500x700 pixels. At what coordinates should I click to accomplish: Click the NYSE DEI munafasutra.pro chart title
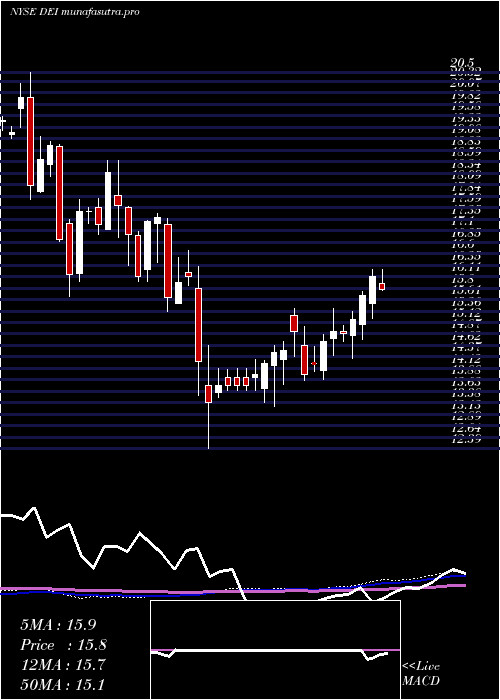click(x=75, y=12)
